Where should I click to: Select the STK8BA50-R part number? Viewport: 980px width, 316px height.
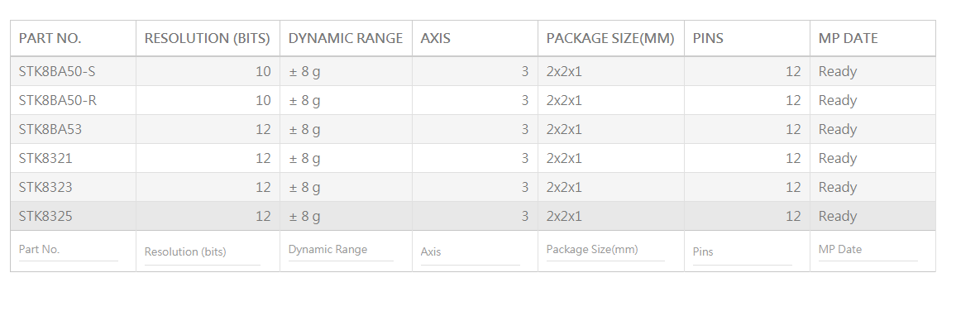58,100
